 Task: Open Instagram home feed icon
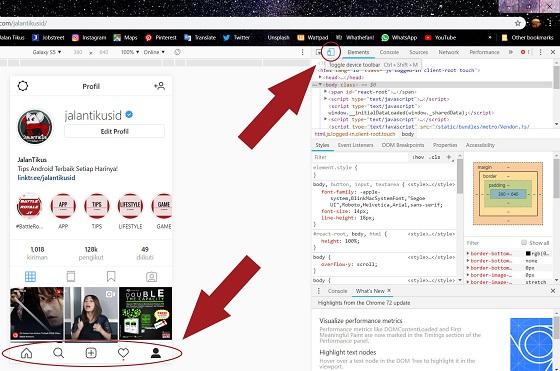pos(26,353)
